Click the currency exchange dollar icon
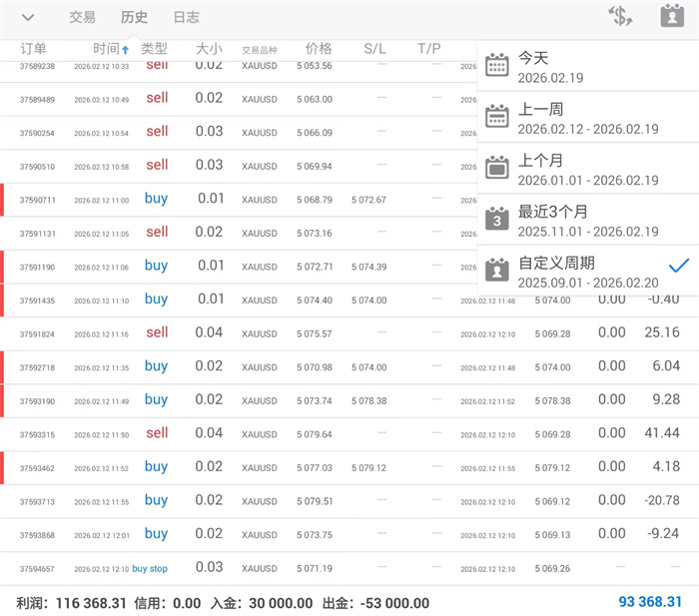699x616 pixels. [x=620, y=16]
